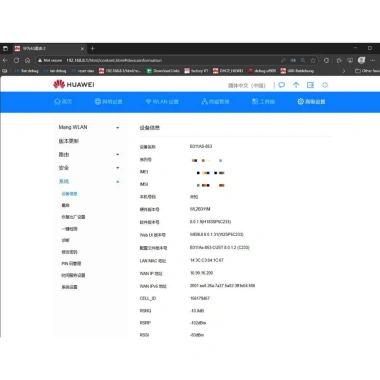Click the favorites star in address bar
380x380 pixels.
click(313, 60)
